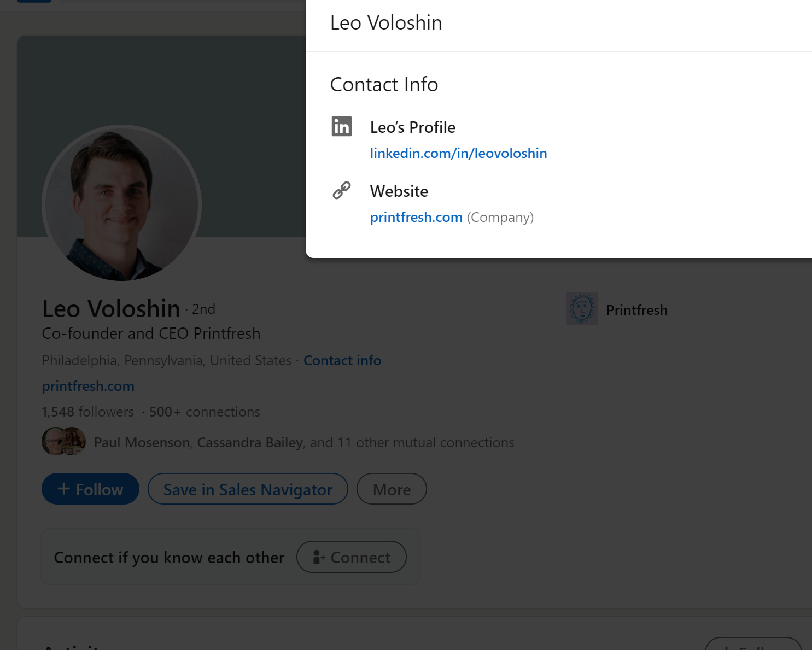The image size is (812, 650).
Task: Click the 2nd degree connection badge
Action: (203, 309)
